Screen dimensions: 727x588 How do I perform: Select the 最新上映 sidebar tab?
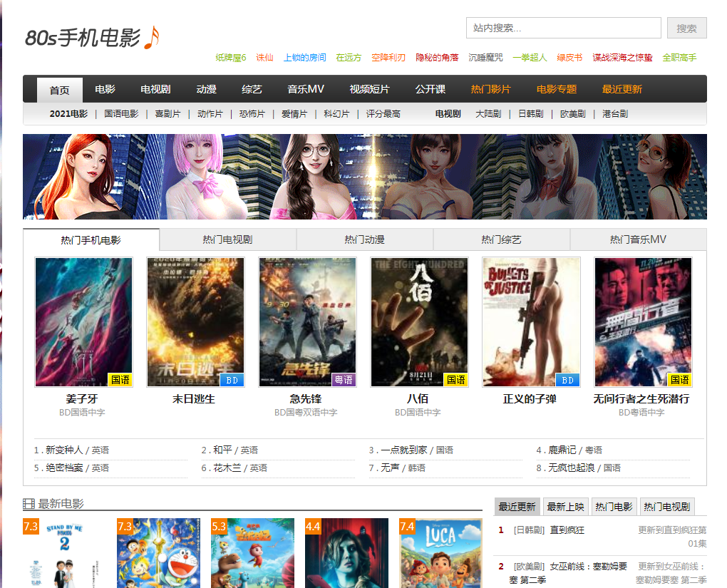coord(566,507)
